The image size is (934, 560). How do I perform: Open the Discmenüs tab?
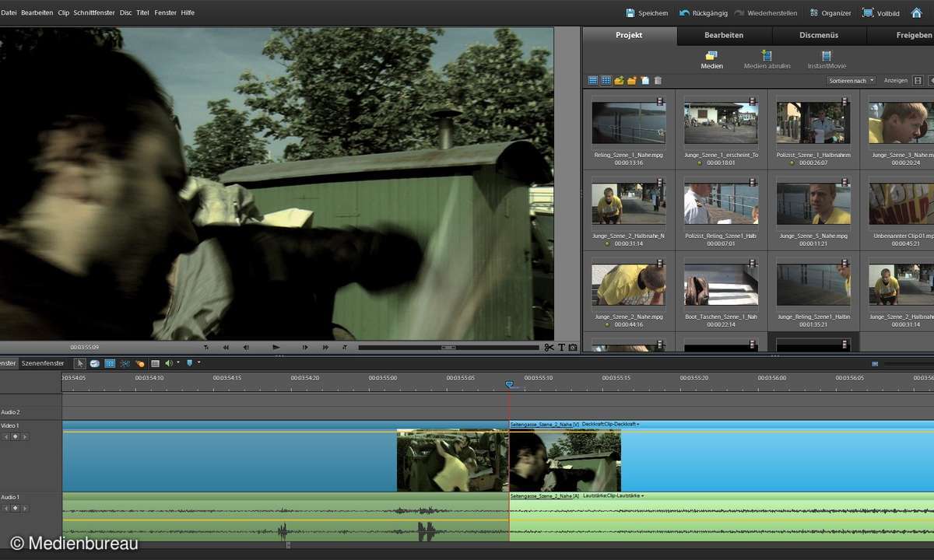pos(819,35)
